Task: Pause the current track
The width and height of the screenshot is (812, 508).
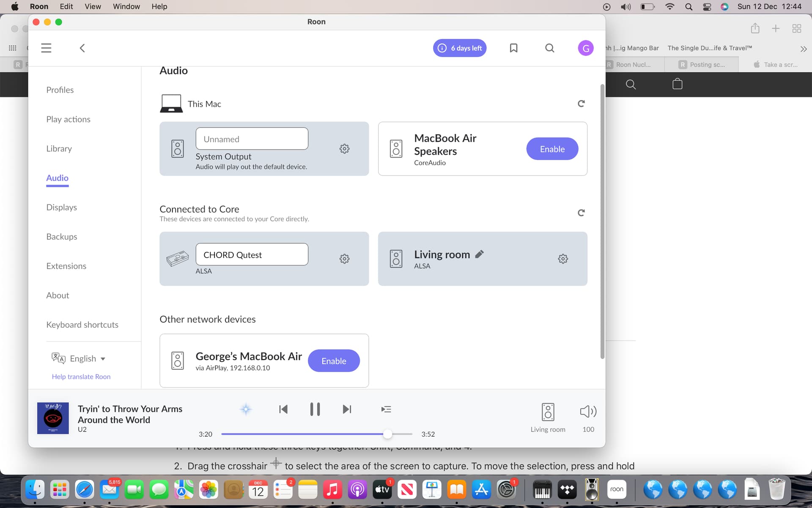Action: click(x=315, y=409)
